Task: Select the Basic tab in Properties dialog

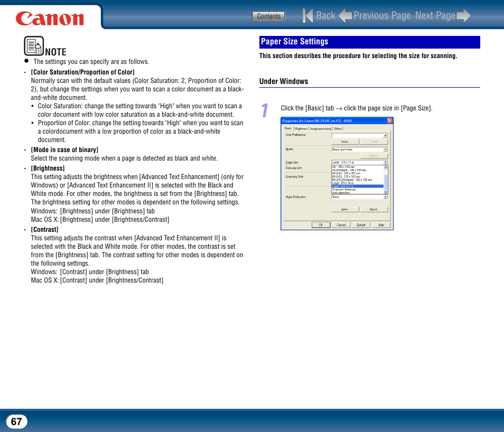Action: (x=288, y=128)
